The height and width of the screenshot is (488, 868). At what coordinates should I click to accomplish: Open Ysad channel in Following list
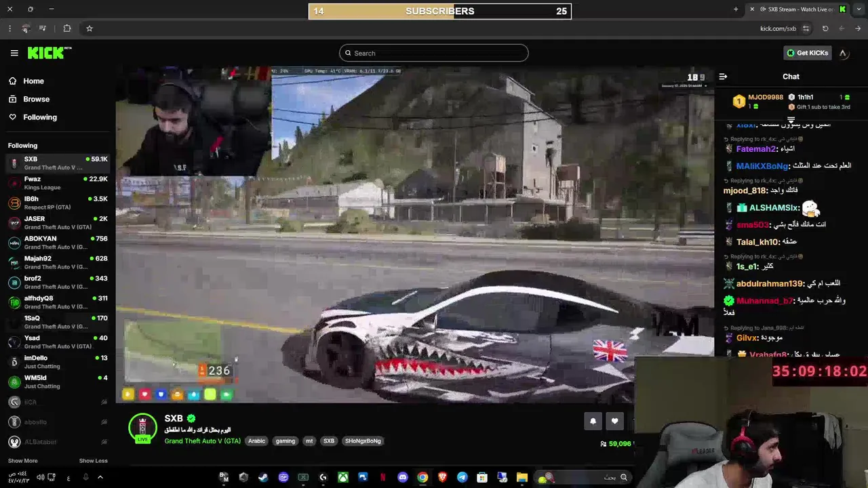click(x=57, y=342)
